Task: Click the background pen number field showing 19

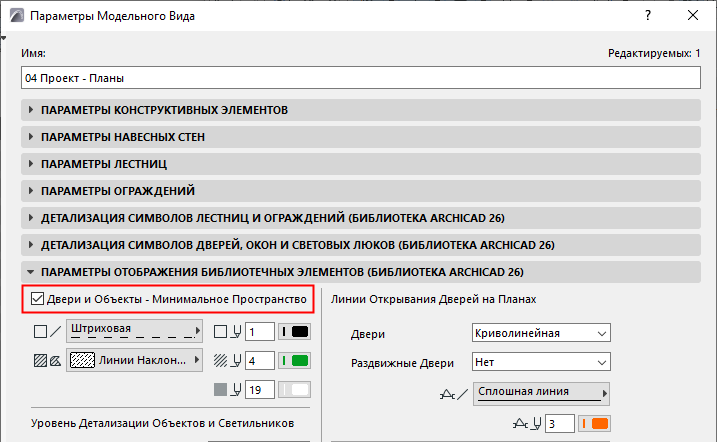Action: [x=260, y=390]
